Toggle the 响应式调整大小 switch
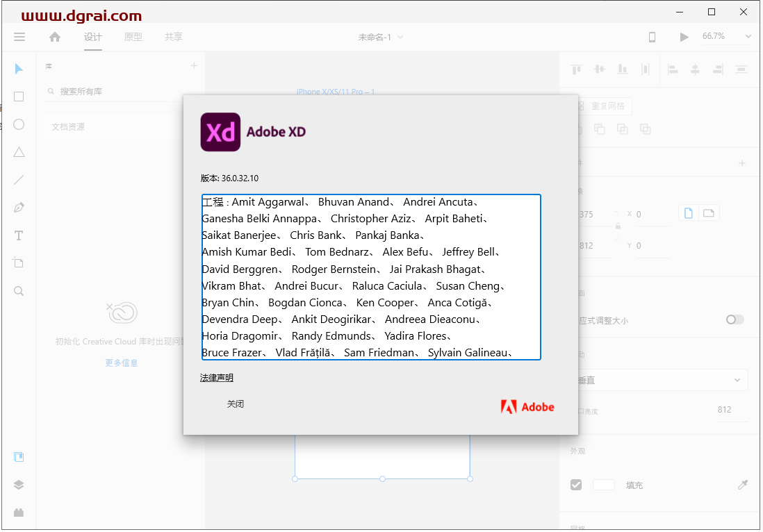 tap(735, 319)
